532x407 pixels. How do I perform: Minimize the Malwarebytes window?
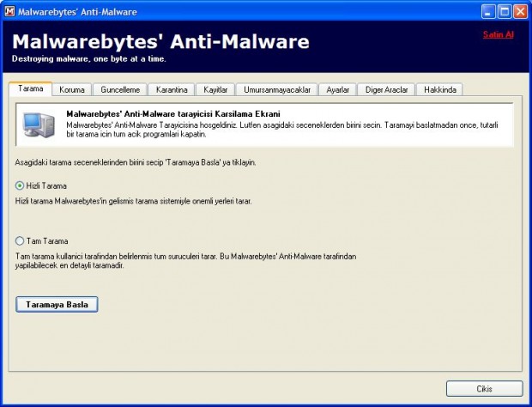click(488, 12)
